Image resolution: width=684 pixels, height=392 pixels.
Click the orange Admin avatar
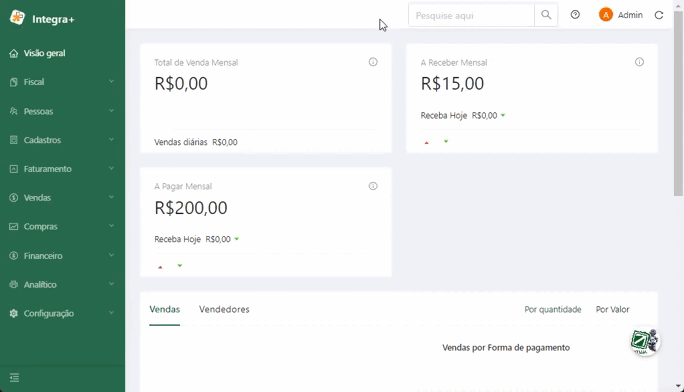[605, 15]
